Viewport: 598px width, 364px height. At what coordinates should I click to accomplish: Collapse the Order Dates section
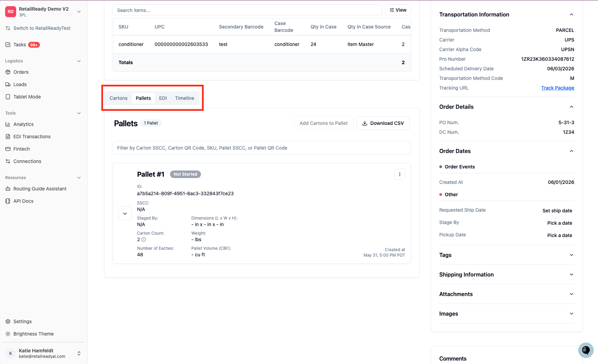(x=572, y=151)
